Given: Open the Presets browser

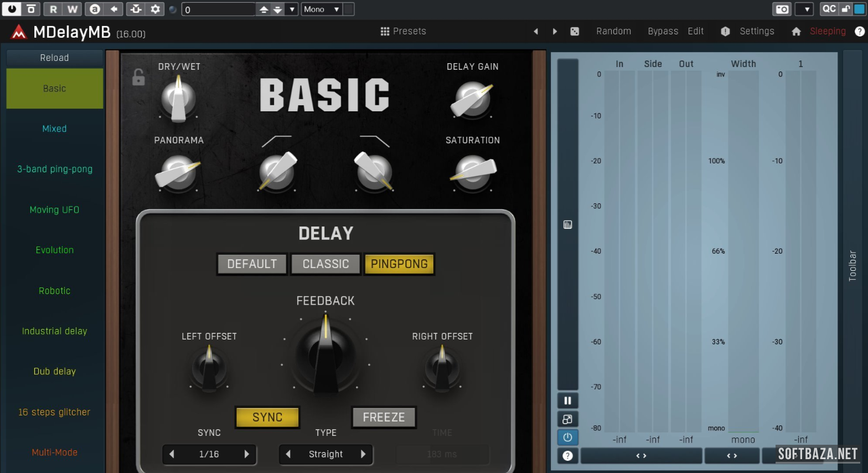Looking at the screenshot, I should coord(404,32).
